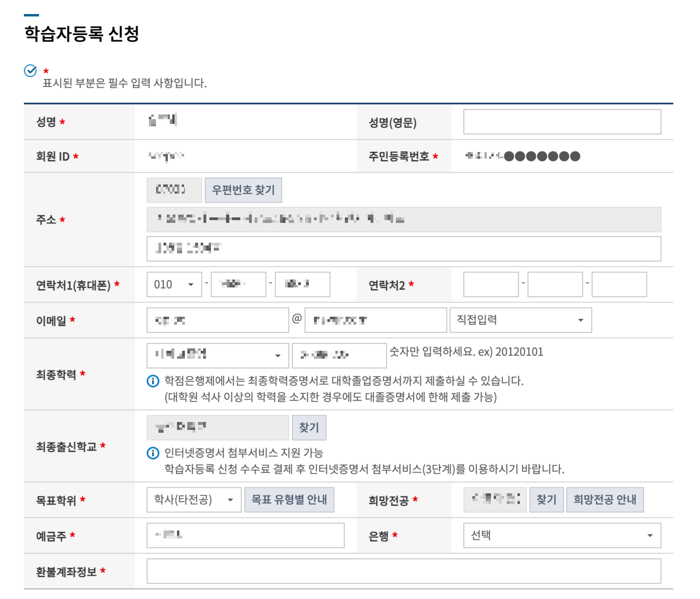The width and height of the screenshot is (700, 599).
Task: Open the 010 phone prefix dropdown
Action: [x=174, y=284]
